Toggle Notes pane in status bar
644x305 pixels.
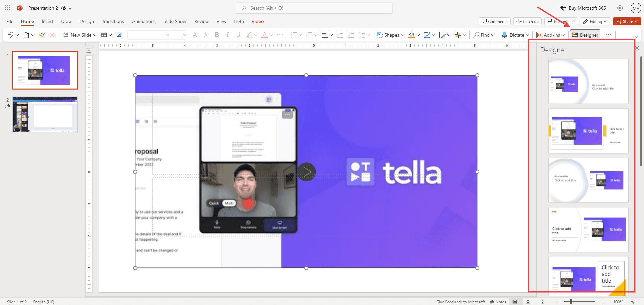click(x=498, y=302)
